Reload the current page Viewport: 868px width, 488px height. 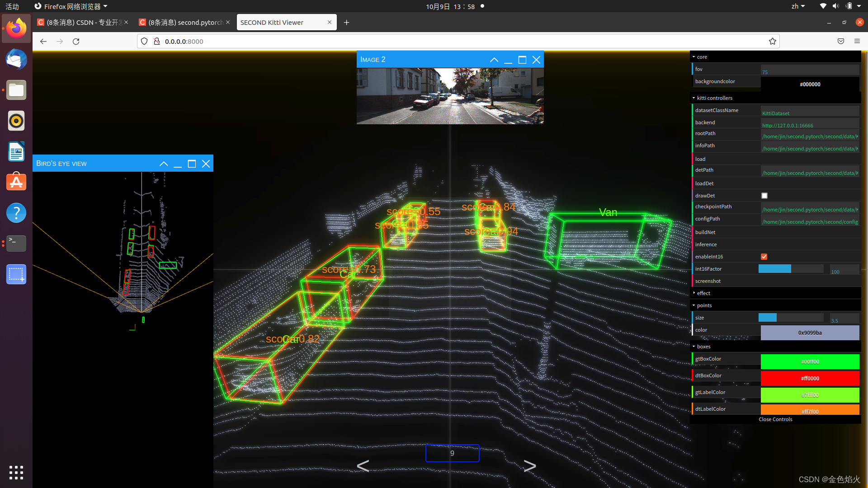tap(76, 41)
